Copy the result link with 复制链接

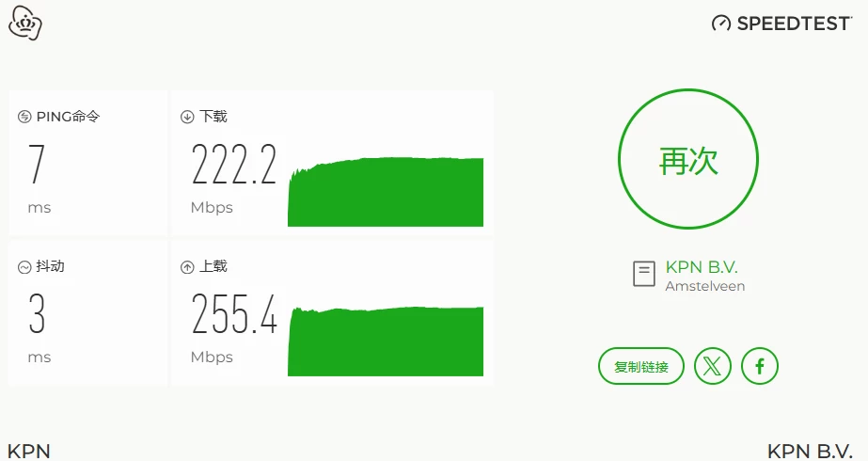pos(641,366)
